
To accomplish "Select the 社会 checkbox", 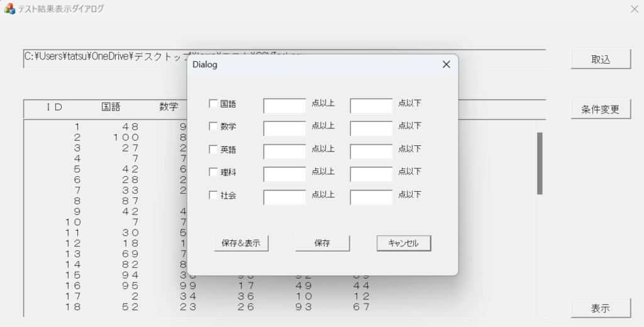I will pyautogui.click(x=213, y=196).
